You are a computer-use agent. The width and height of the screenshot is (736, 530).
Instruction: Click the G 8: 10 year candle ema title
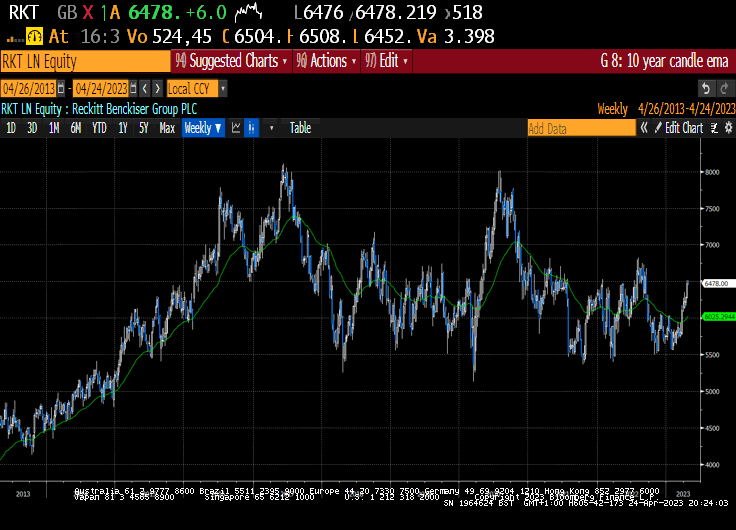click(x=664, y=61)
